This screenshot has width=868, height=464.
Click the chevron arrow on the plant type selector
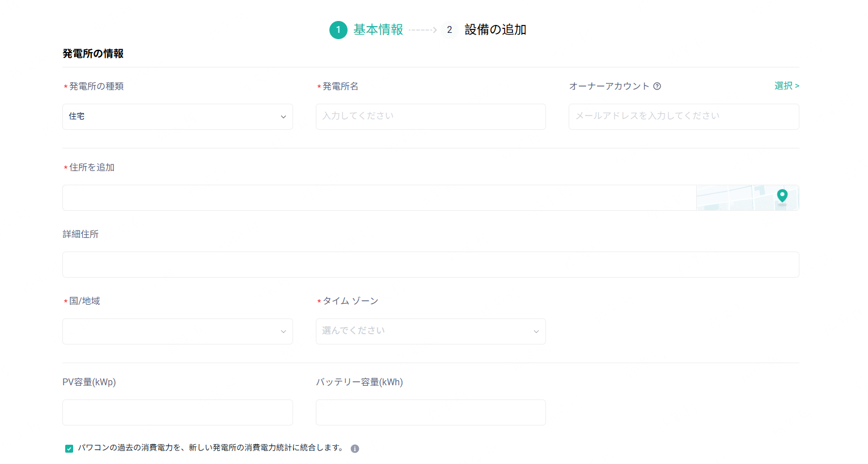coord(283,117)
